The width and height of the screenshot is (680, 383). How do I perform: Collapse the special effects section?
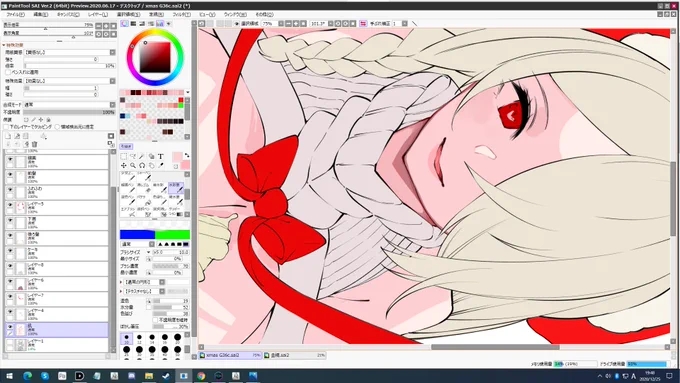point(4,45)
